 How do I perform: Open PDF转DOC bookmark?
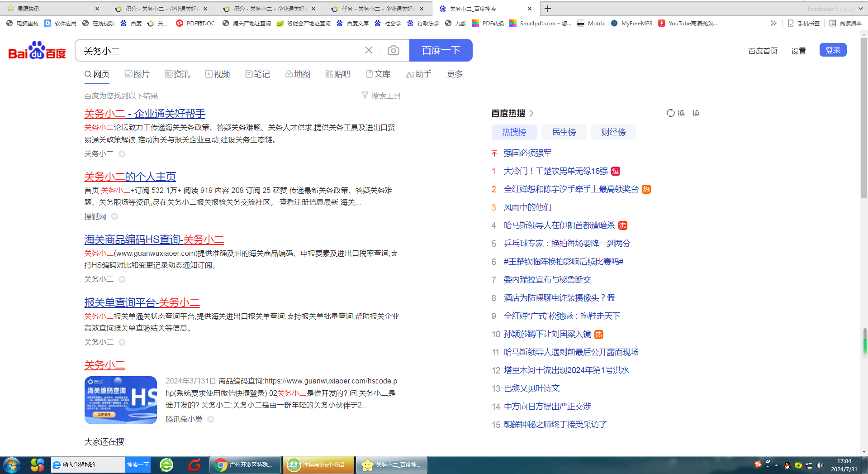pos(195,23)
